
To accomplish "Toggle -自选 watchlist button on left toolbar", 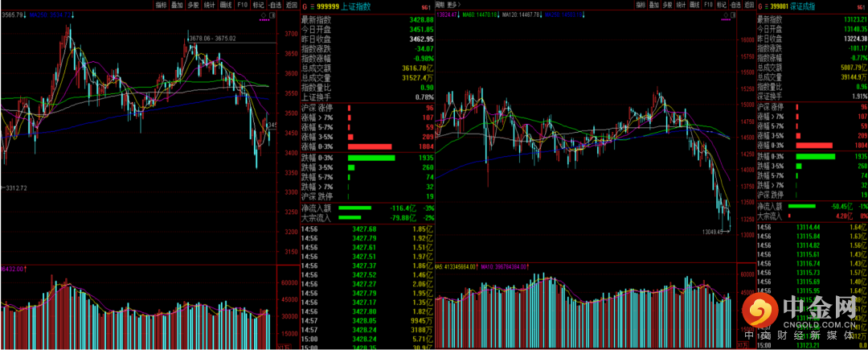I will pyautogui.click(x=275, y=5).
